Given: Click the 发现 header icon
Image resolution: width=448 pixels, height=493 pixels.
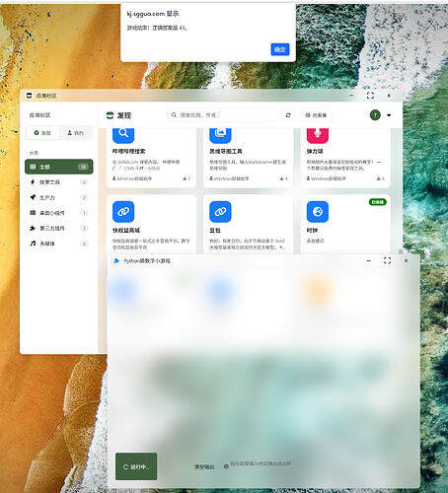Looking at the screenshot, I should 110,115.
